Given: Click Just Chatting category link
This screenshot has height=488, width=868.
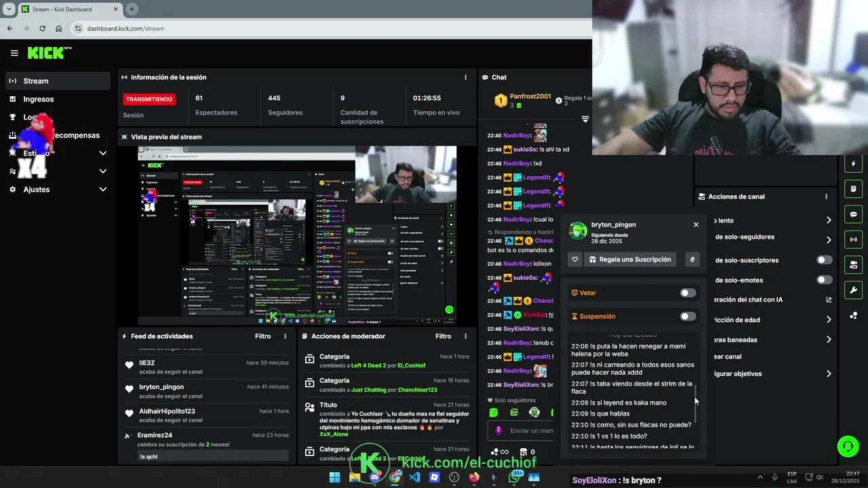Looking at the screenshot, I should pos(369,390).
